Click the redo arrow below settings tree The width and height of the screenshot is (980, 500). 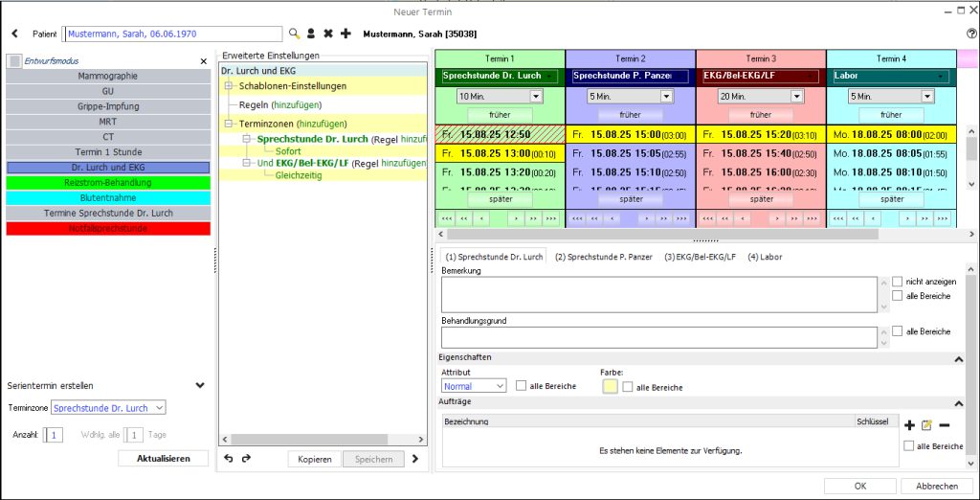pyautogui.click(x=246, y=459)
